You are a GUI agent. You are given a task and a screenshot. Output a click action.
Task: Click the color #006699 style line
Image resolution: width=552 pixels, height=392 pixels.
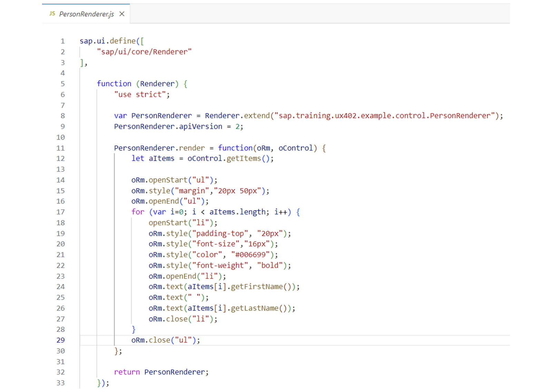(213, 255)
